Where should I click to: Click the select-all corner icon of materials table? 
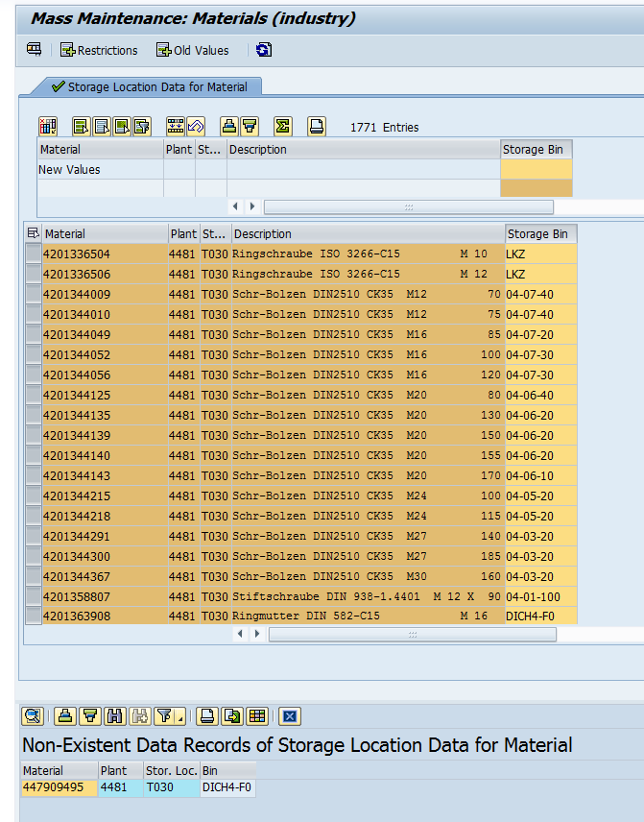[33, 233]
